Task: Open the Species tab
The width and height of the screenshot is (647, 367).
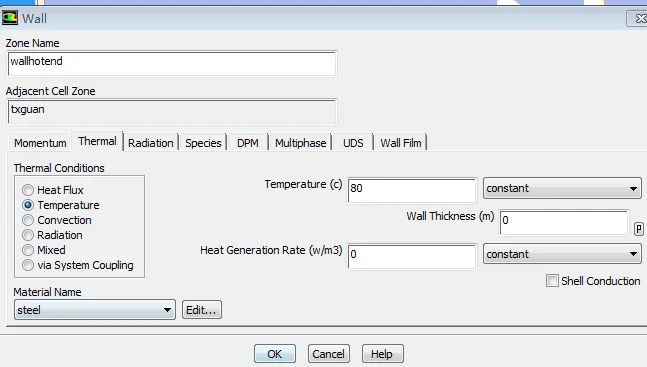Action: tap(203, 143)
